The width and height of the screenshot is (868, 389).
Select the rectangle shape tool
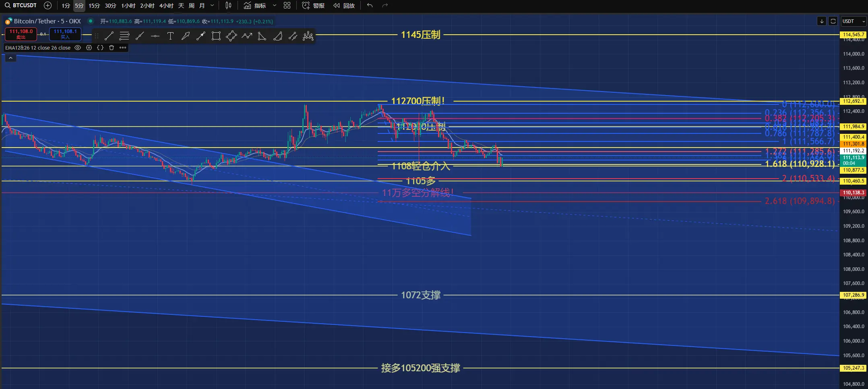pos(216,36)
